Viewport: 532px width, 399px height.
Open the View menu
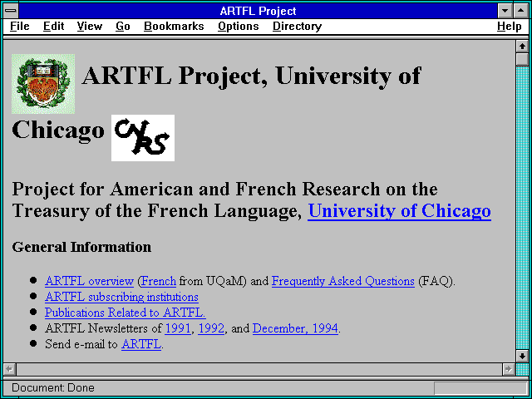(x=89, y=26)
